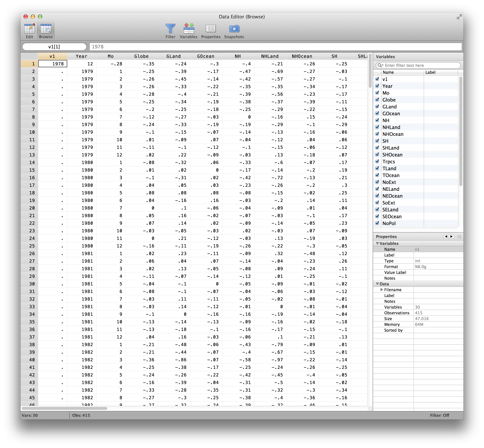Expand the Filename disclosure triangle
484x448 pixels.
point(382,289)
